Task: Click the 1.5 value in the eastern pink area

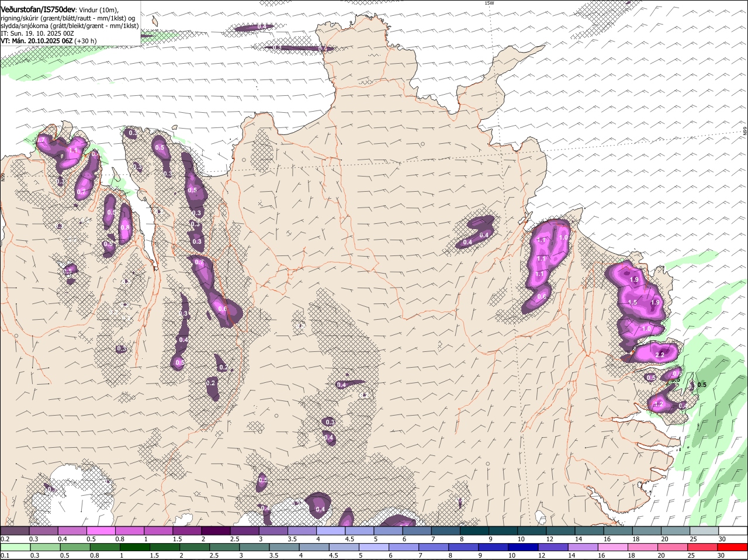Action: coord(632,302)
